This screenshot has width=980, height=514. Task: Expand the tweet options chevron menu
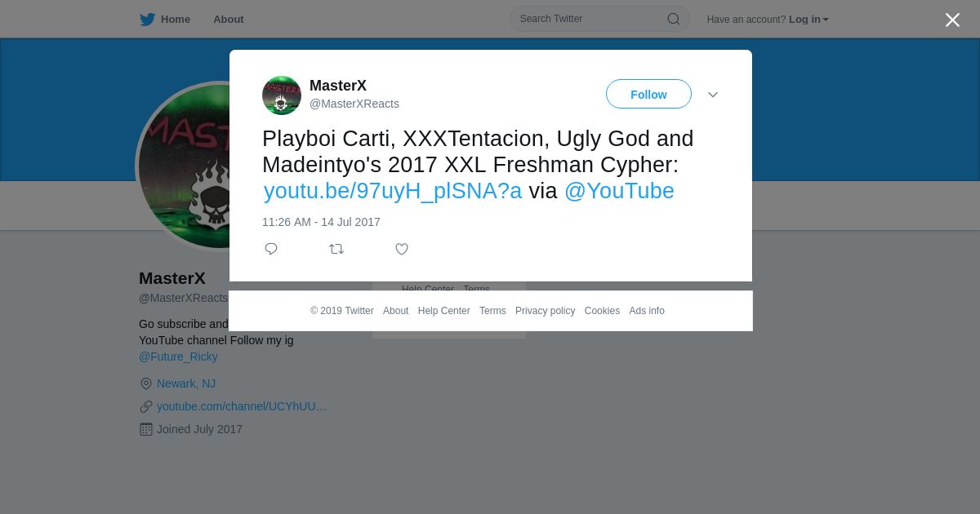click(x=713, y=95)
